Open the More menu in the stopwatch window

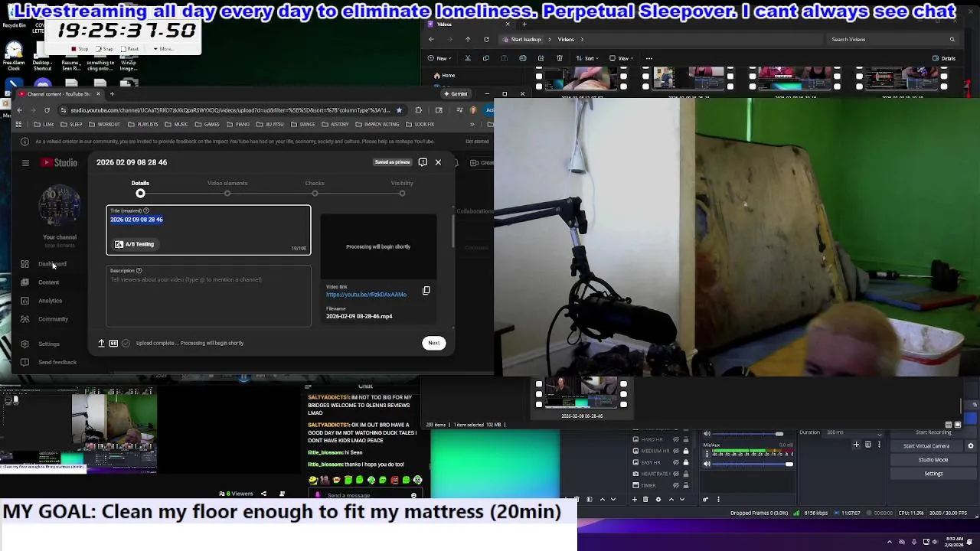pos(164,48)
